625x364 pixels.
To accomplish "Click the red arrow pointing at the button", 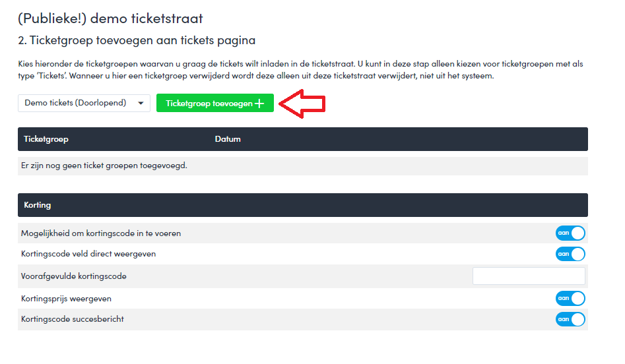I will [x=303, y=104].
